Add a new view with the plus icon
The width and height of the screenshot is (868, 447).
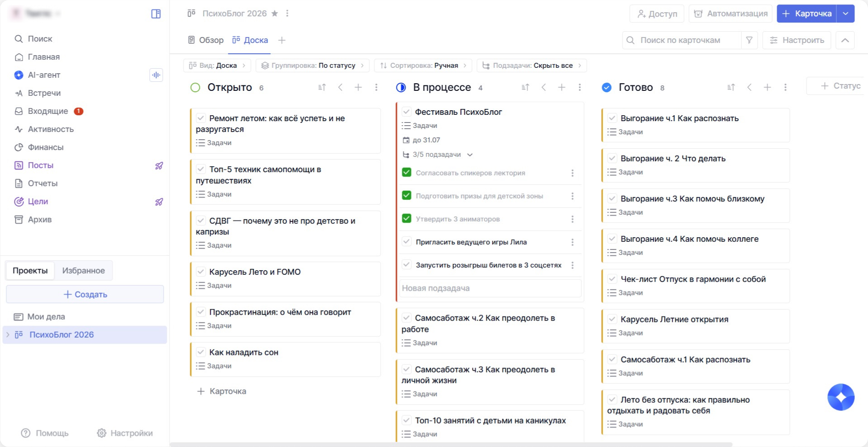[282, 40]
